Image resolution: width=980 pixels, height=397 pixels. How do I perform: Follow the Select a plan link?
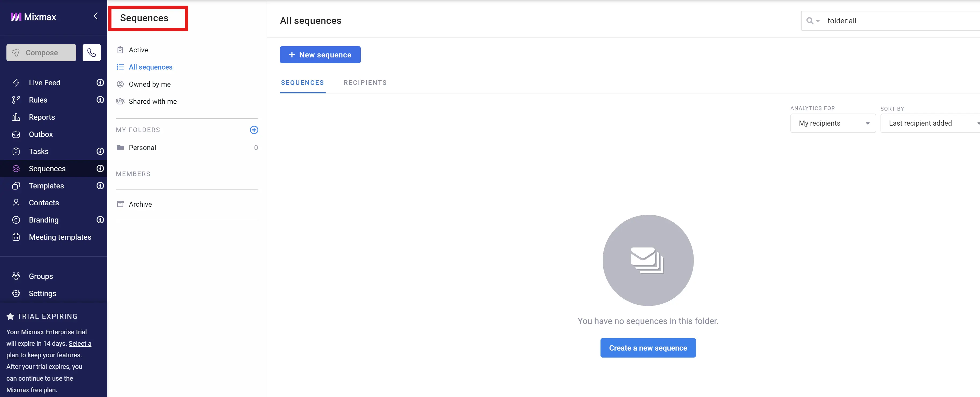click(79, 344)
